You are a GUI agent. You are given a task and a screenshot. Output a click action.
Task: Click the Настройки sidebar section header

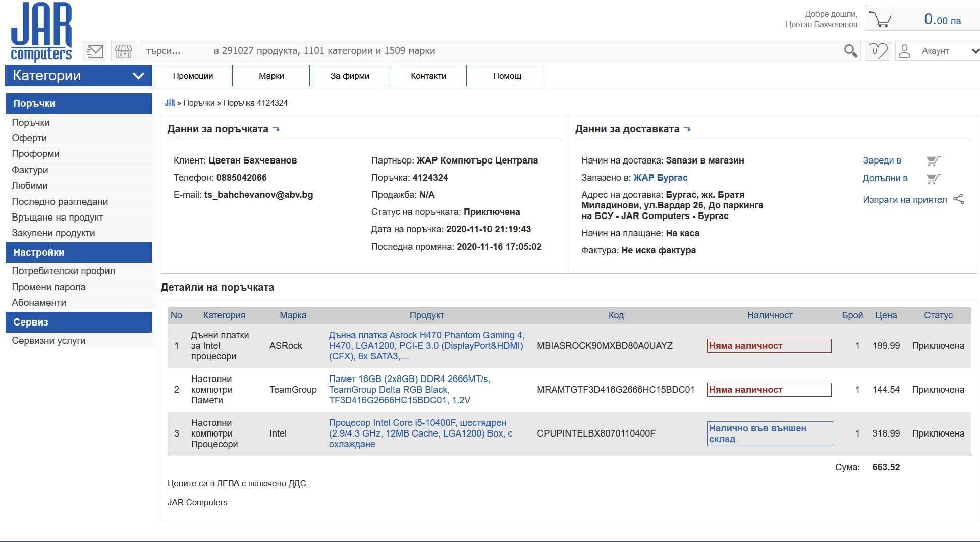(79, 252)
